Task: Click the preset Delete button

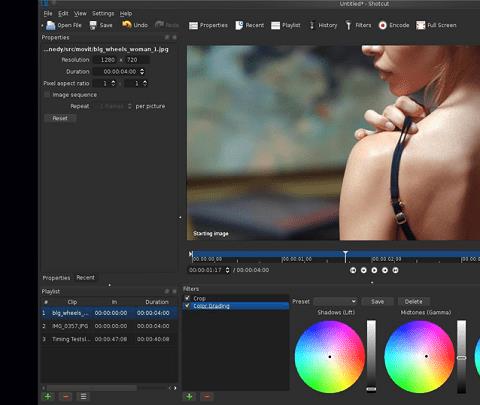Action: point(413,301)
